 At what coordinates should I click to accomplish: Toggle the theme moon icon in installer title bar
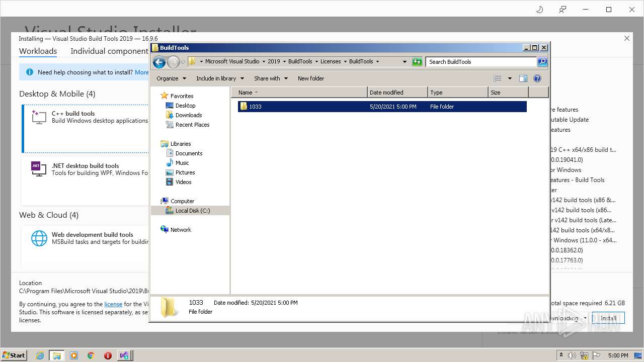click(x=539, y=10)
